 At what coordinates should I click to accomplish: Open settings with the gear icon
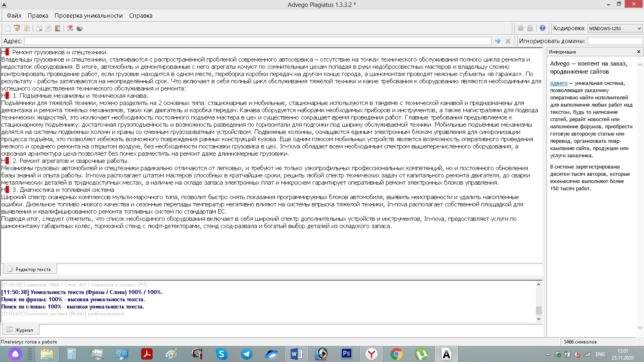tap(521, 28)
